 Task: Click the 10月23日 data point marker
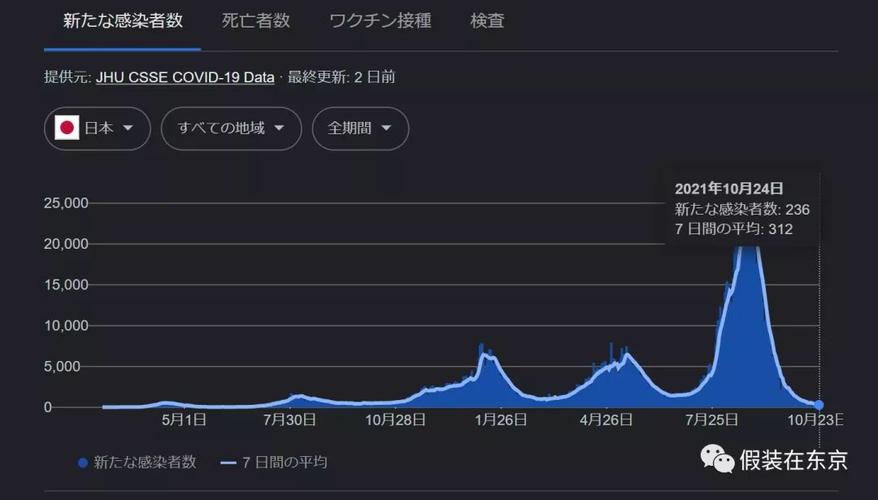pyautogui.click(x=819, y=405)
